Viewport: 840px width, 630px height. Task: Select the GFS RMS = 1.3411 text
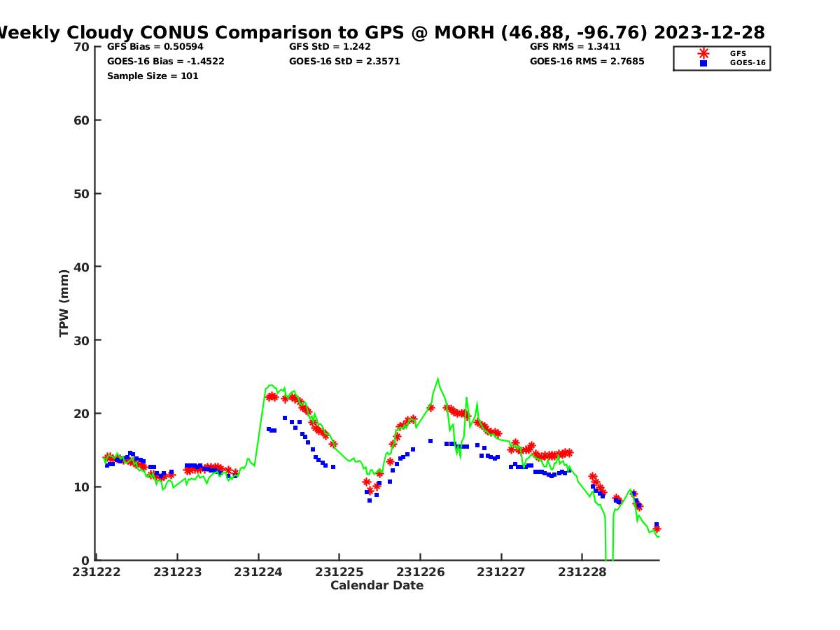pyautogui.click(x=575, y=47)
